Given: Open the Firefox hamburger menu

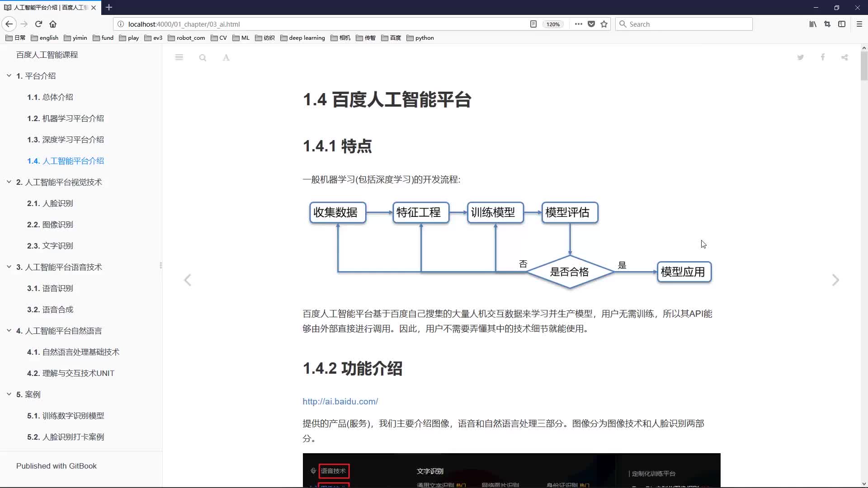Looking at the screenshot, I should (859, 24).
